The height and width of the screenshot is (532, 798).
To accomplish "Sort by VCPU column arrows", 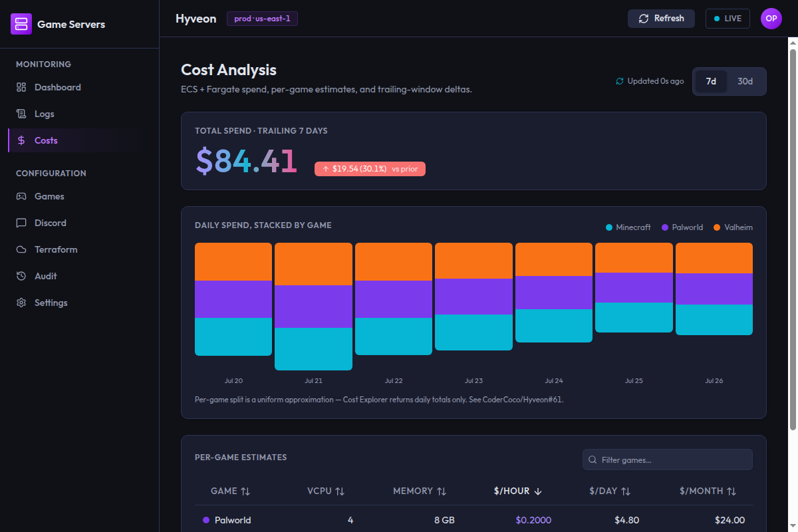I will 340,491.
